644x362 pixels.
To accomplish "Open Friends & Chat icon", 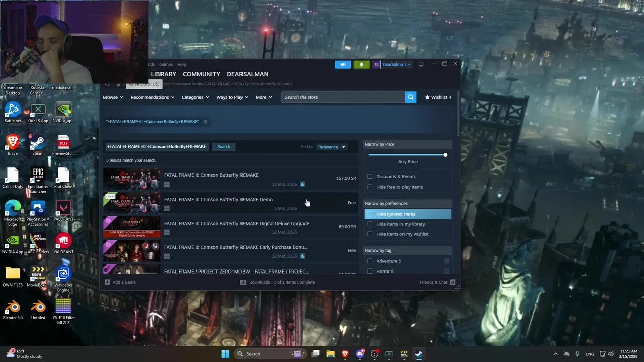I will point(453,282).
